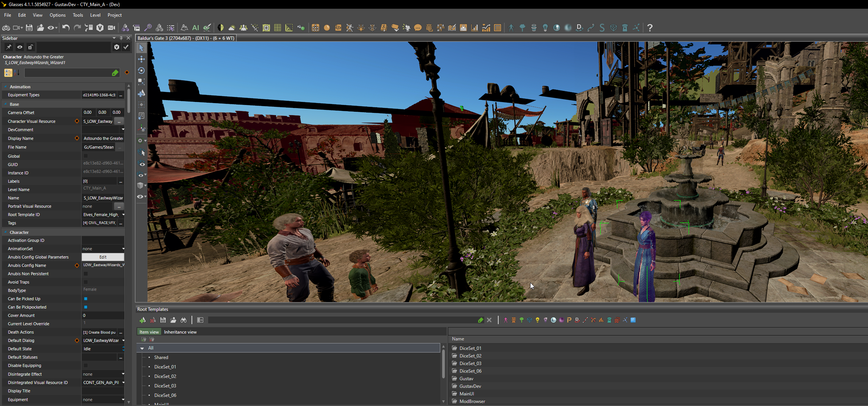The height and width of the screenshot is (406, 868).
Task: Toggle the sidebar lock icon
Action: pos(31,47)
